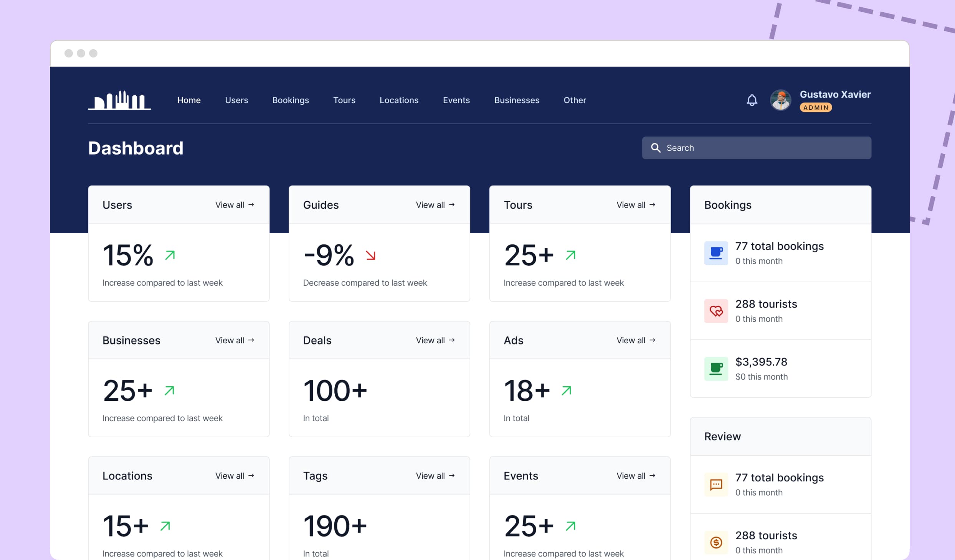View all in the Events card
Image resolution: width=955 pixels, height=560 pixels.
636,476
